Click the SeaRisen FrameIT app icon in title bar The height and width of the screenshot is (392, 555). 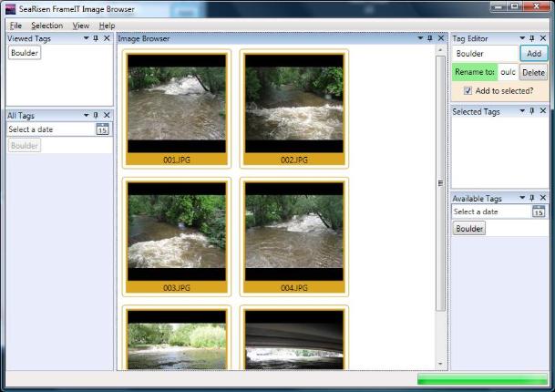tap(11, 9)
